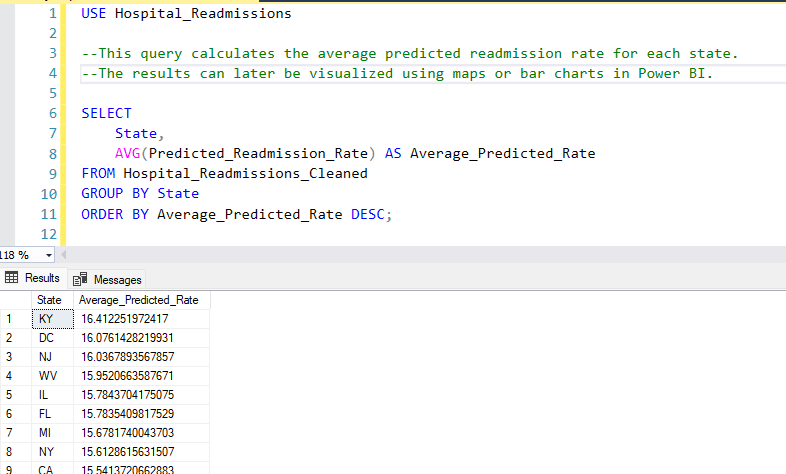Open the 118 % zoom dropdown

[49, 255]
